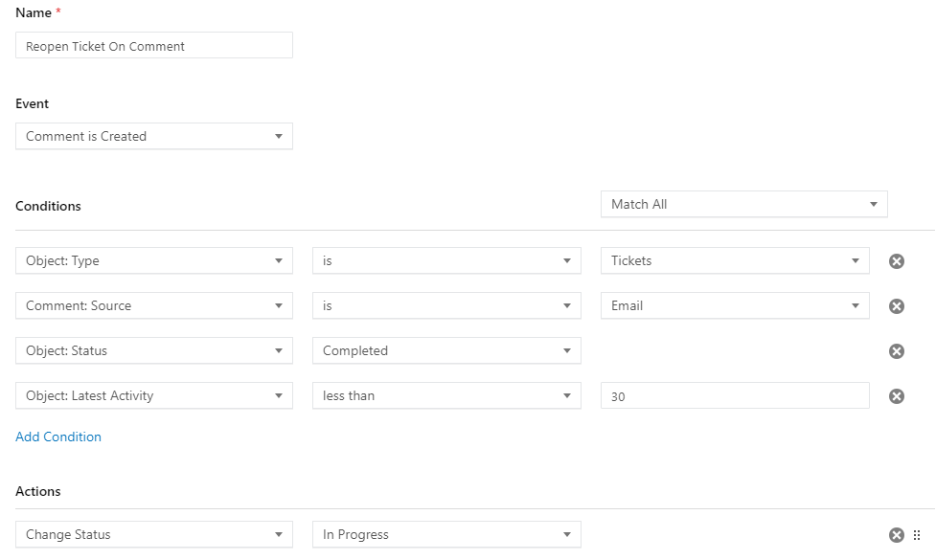Image resolution: width=936 pixels, height=560 pixels.
Task: Open the Comment: Source field dropdown
Action: [x=154, y=305]
